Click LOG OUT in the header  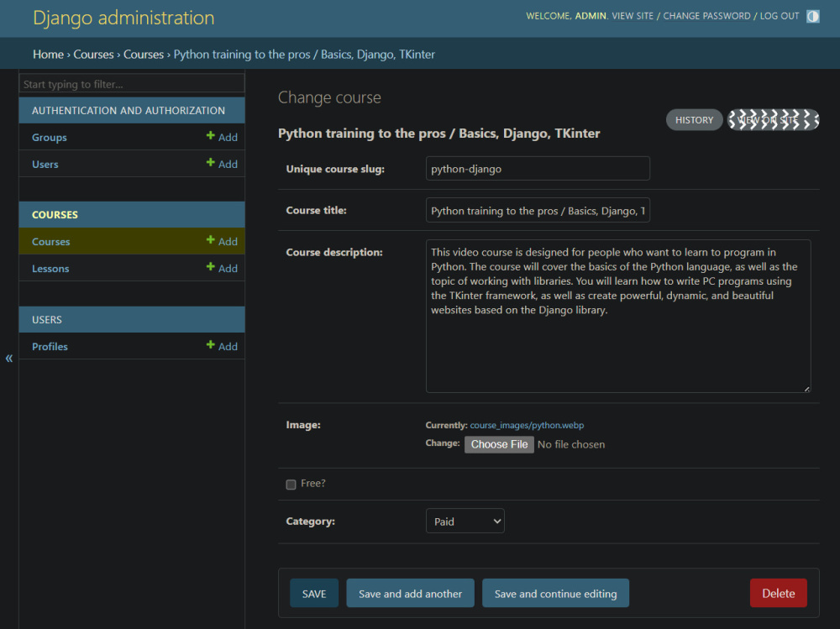pyautogui.click(x=780, y=16)
